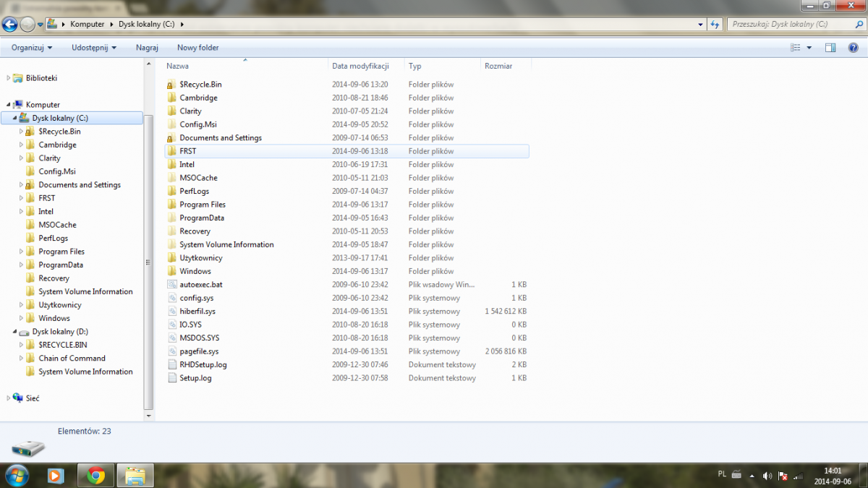Change the view with the view icon

[x=796, y=48]
